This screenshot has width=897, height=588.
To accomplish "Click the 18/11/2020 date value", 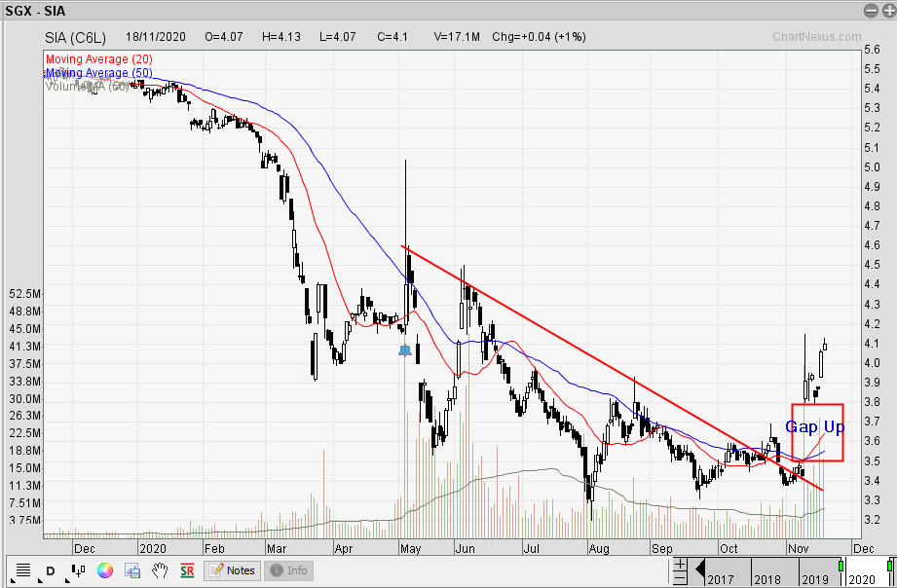I will 156,37.
